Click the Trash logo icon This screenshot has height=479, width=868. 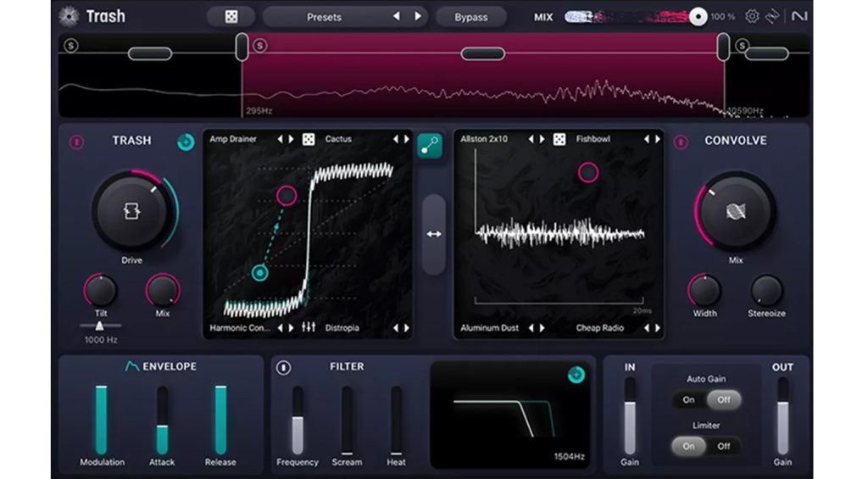click(69, 17)
